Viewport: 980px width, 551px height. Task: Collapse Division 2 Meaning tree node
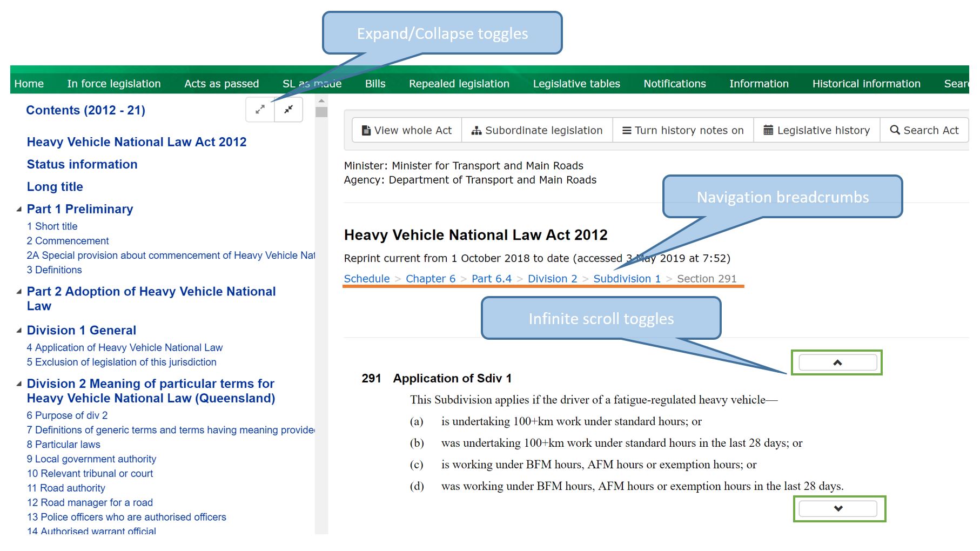[x=19, y=384]
